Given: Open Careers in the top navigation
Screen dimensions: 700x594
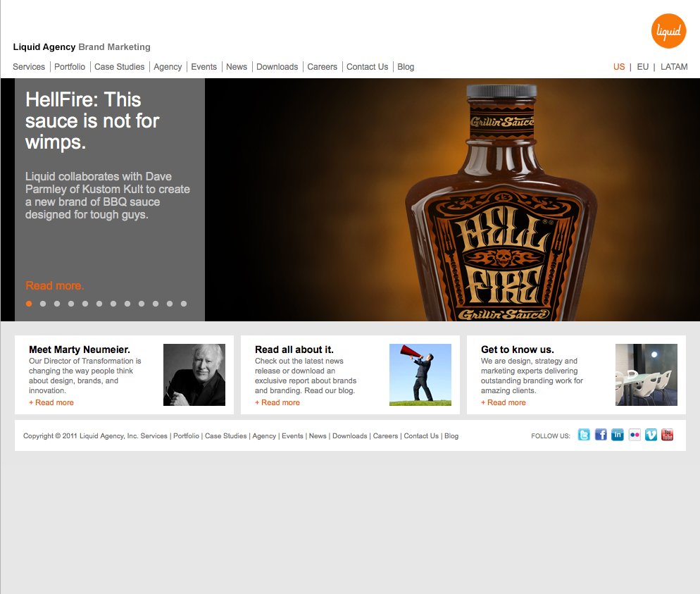Looking at the screenshot, I should tap(323, 66).
